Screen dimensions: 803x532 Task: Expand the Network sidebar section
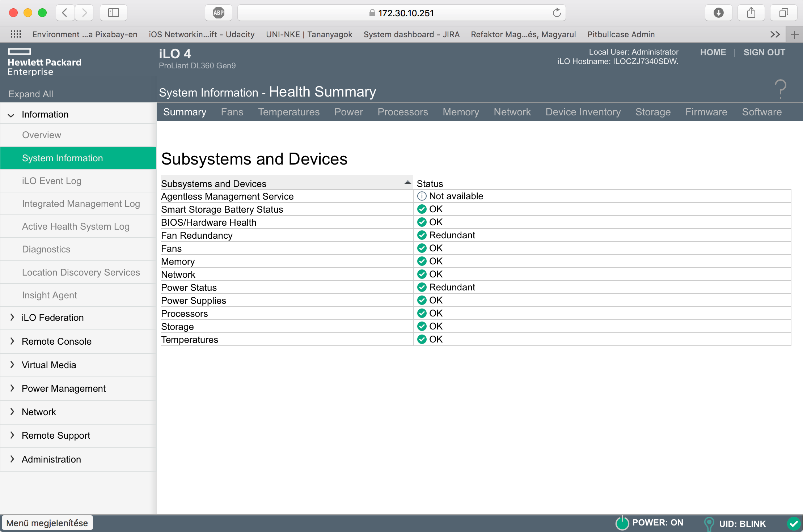(12, 412)
